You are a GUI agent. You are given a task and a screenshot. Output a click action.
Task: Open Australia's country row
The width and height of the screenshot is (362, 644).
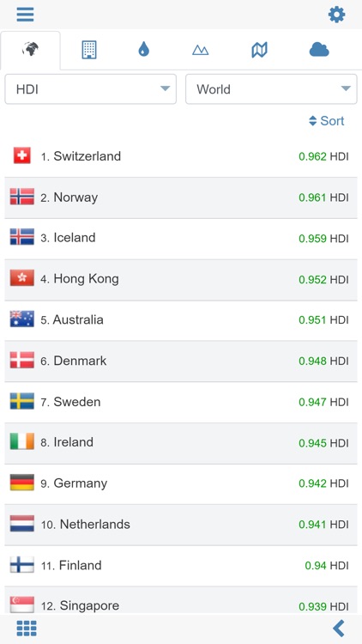coord(181,320)
